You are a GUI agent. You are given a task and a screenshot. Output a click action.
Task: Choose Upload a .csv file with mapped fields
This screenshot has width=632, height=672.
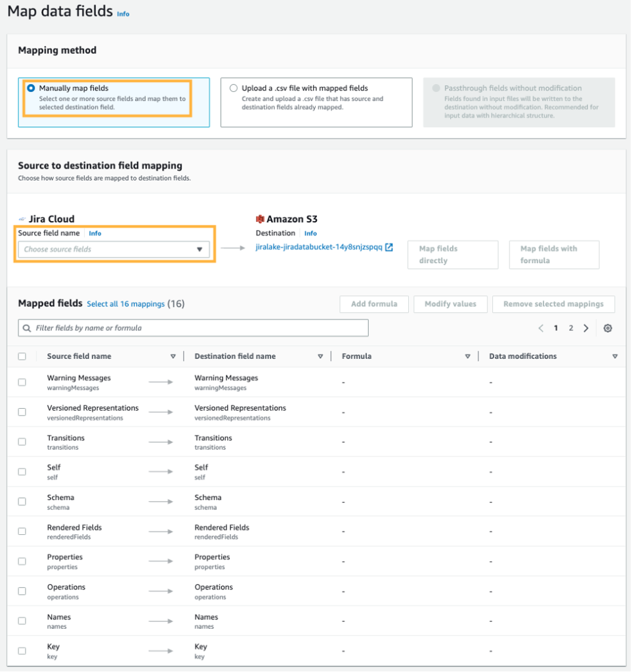[234, 89]
